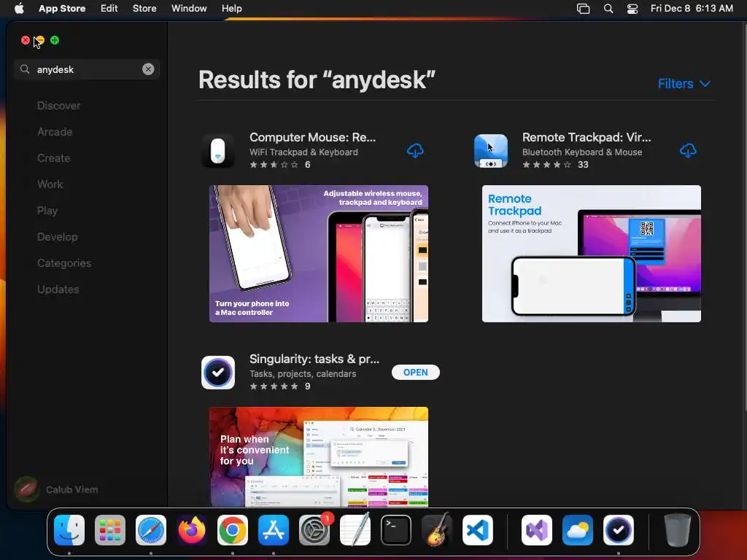Image resolution: width=747 pixels, height=560 pixels.
Task: Open System Settings from the Dock
Action: point(314,530)
